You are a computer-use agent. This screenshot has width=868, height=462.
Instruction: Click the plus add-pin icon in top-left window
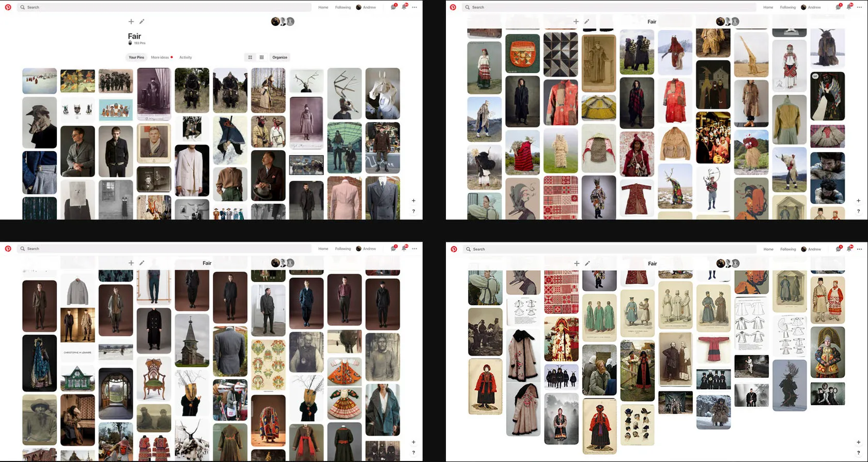(131, 22)
